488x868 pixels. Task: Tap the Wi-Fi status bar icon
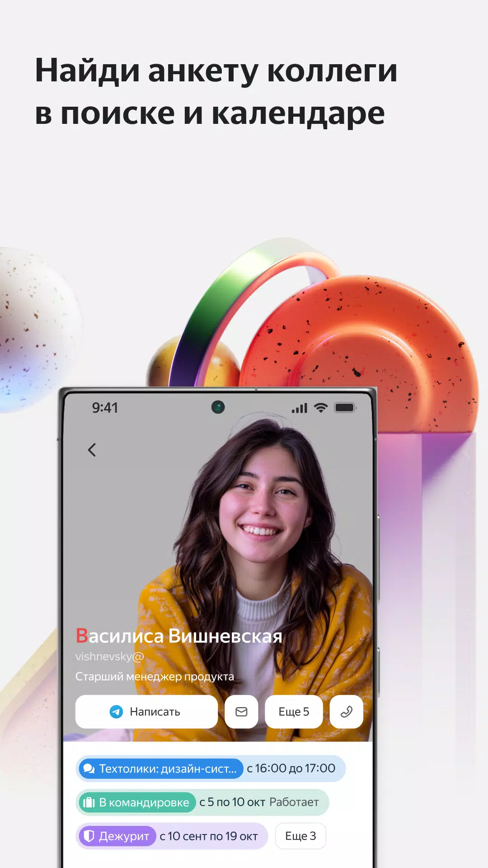(321, 408)
